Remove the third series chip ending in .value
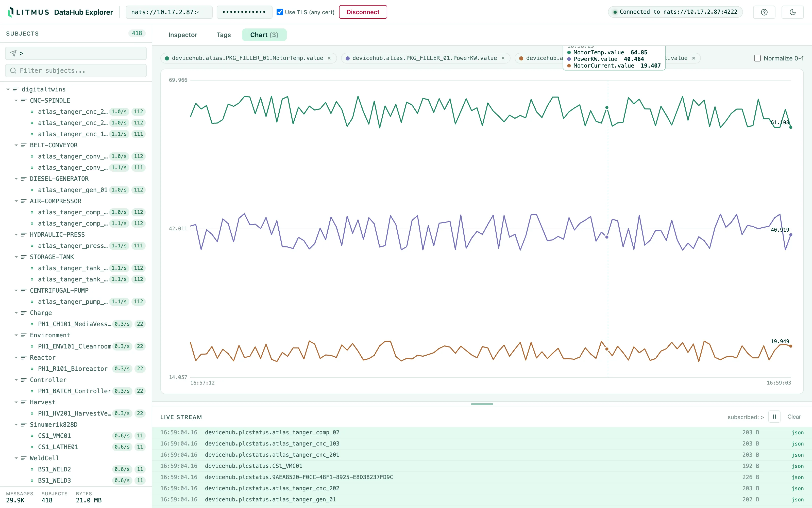 (x=693, y=58)
